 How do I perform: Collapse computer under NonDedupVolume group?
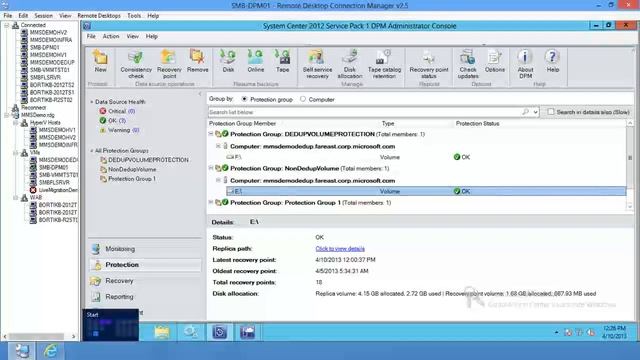click(x=218, y=180)
